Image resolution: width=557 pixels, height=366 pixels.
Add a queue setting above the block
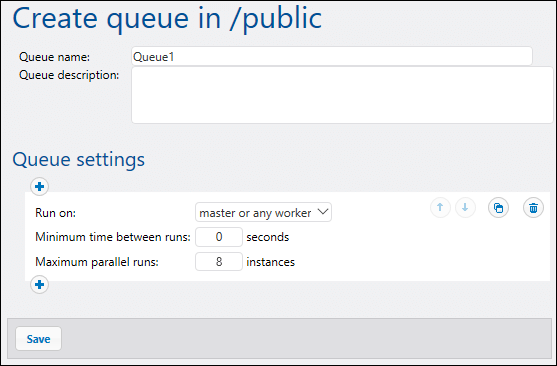pos(39,187)
